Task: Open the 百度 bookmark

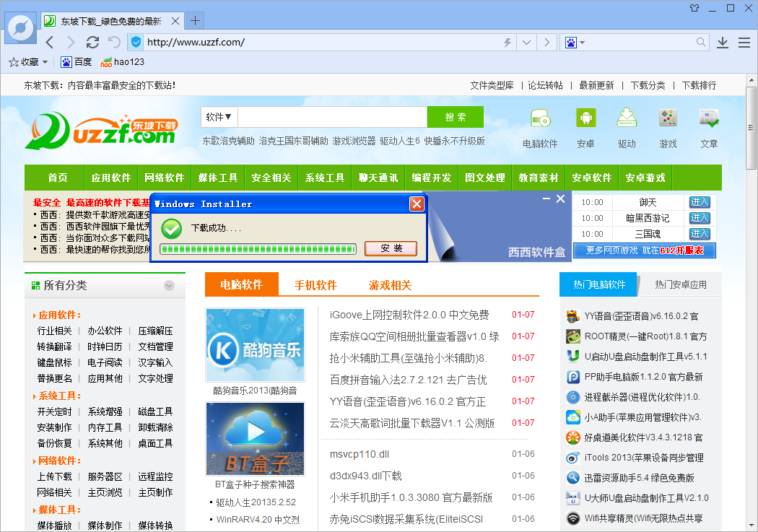Action: tap(77, 62)
